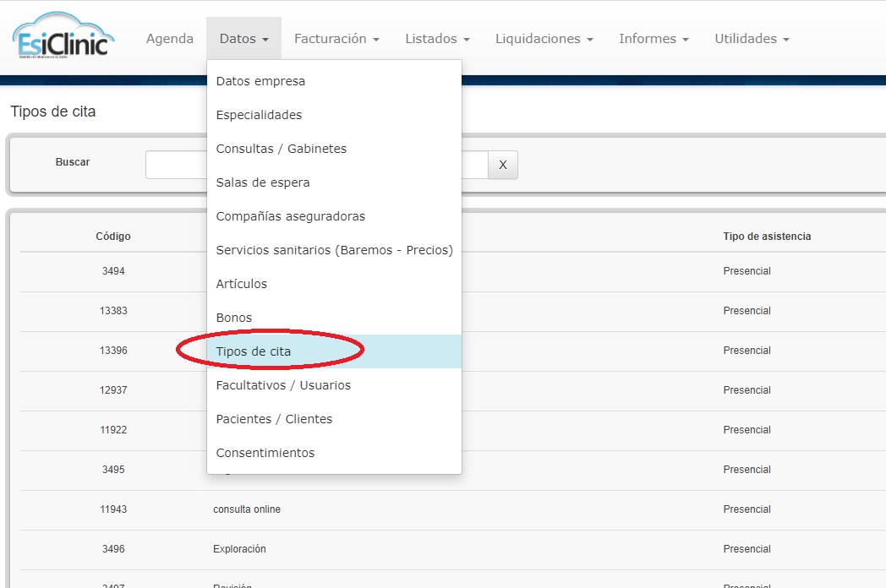Open the Agenda menu item
Screen dimensions: 886x588
[170, 38]
